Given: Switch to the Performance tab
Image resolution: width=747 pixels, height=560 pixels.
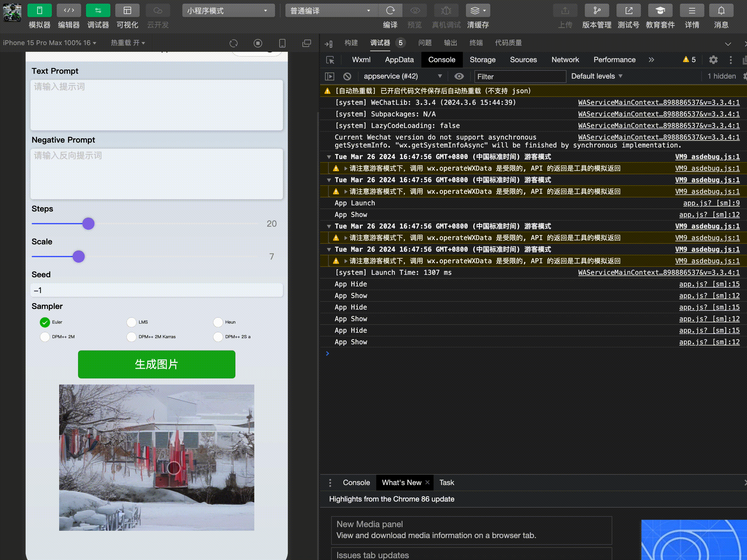Looking at the screenshot, I should [x=614, y=60].
